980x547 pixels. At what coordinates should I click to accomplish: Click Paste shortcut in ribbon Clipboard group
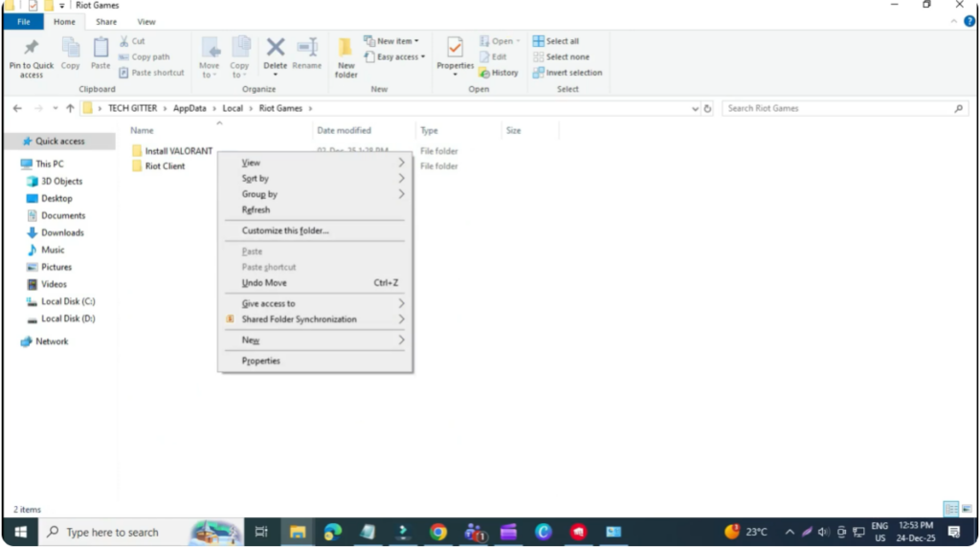coord(152,73)
